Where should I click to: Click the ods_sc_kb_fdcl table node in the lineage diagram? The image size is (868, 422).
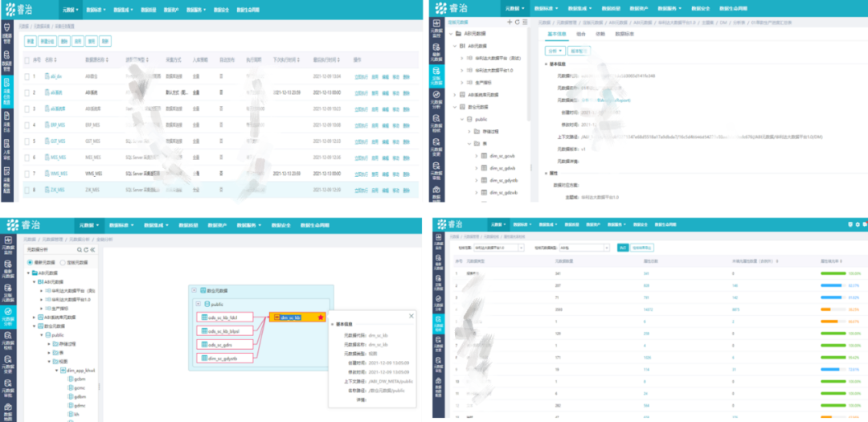(x=225, y=318)
